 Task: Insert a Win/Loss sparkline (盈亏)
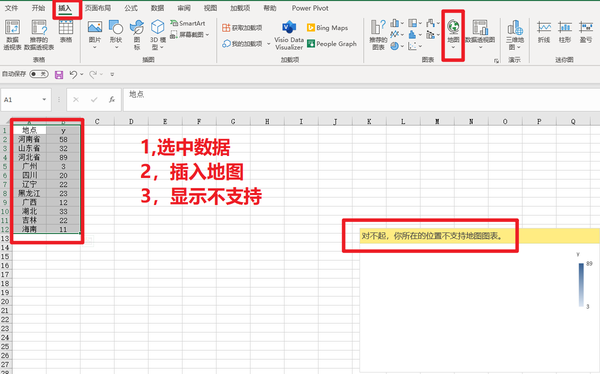coord(586,31)
